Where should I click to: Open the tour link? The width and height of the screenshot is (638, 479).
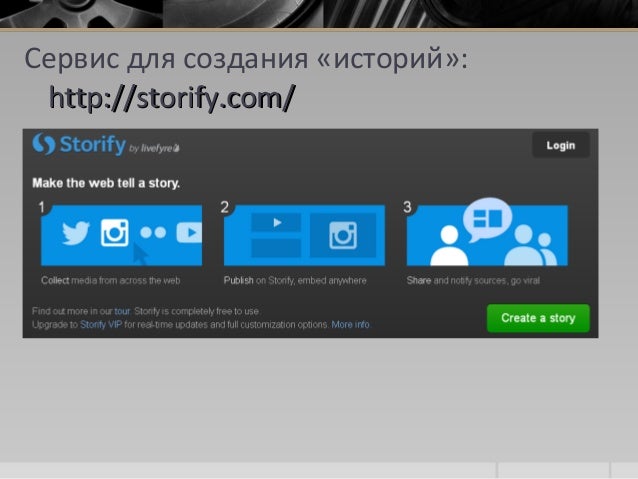(122, 311)
